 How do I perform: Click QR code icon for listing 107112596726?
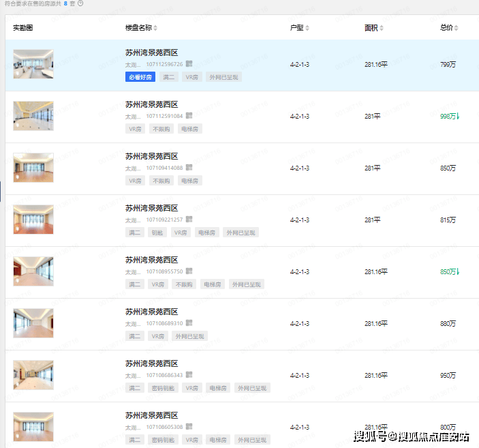[189, 64]
